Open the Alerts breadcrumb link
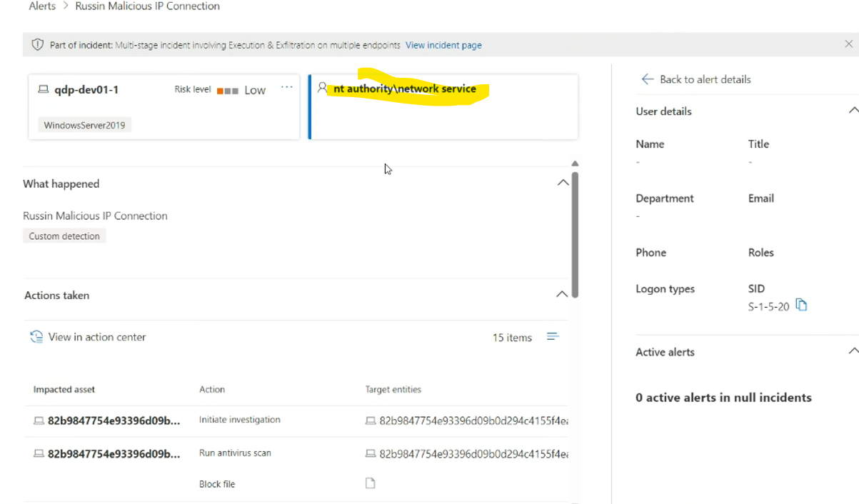This screenshot has height=504, width=859. pos(41,6)
